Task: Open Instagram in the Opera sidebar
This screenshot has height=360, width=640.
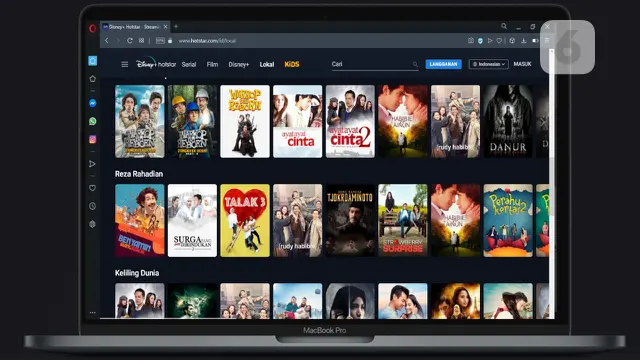Action: (93, 139)
